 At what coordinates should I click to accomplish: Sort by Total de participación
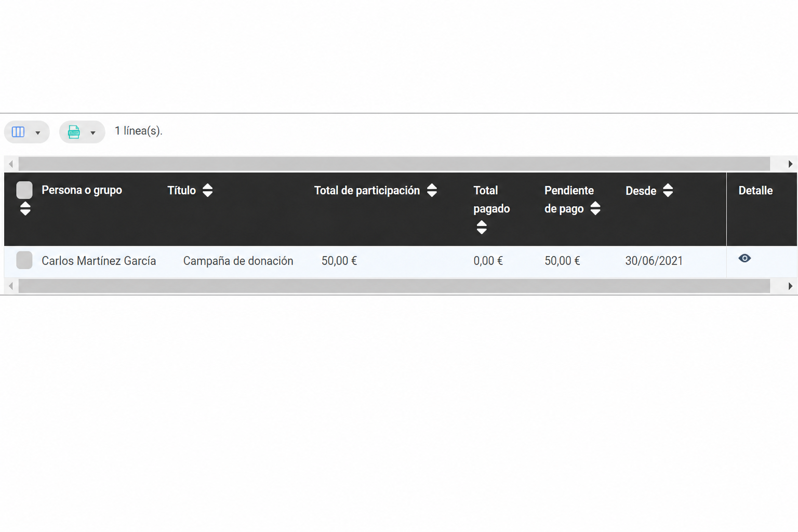(x=432, y=190)
